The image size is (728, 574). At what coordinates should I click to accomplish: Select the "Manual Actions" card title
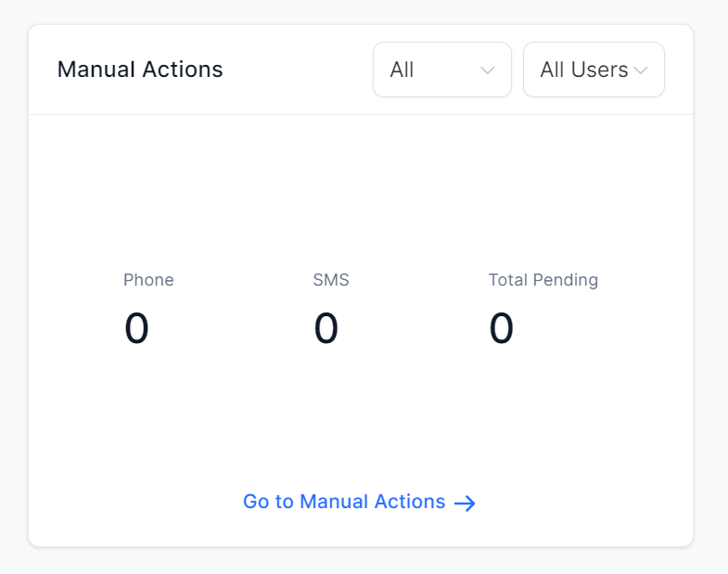tap(140, 70)
